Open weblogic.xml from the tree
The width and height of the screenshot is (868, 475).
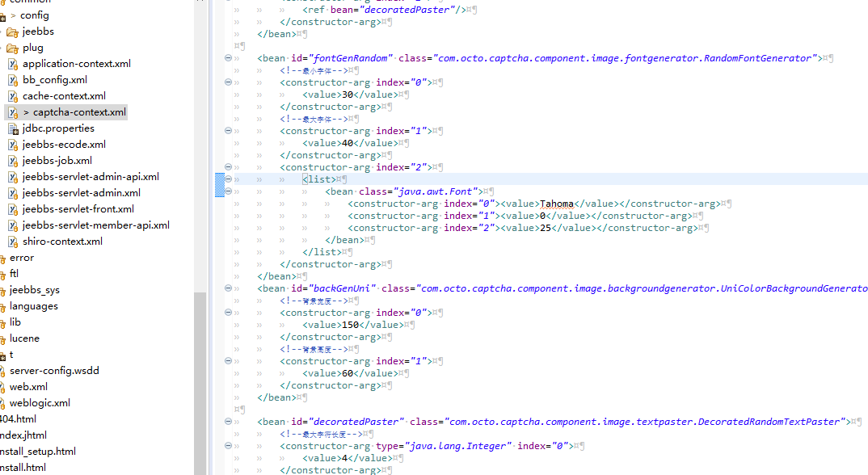pyautogui.click(x=40, y=403)
